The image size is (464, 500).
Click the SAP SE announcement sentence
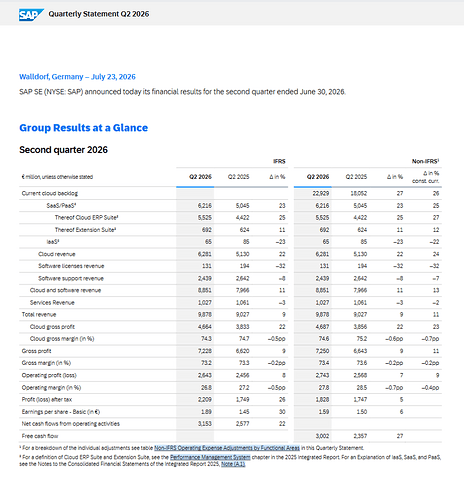point(183,92)
